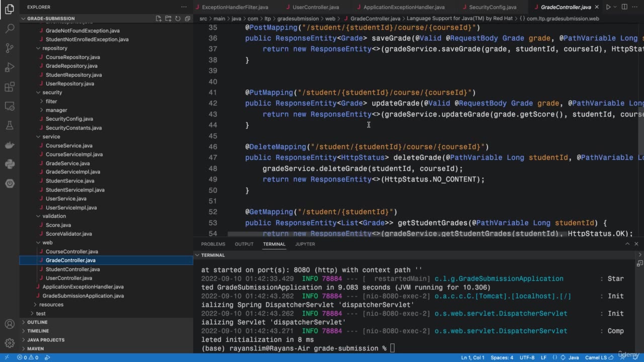The width and height of the screenshot is (644, 362).
Task: Open the Search view in activity bar
Action: [10, 28]
